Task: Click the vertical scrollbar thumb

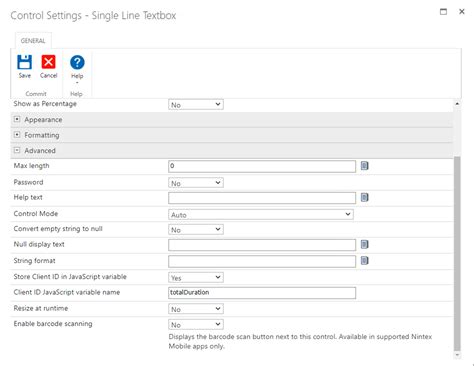Action: click(x=457, y=253)
